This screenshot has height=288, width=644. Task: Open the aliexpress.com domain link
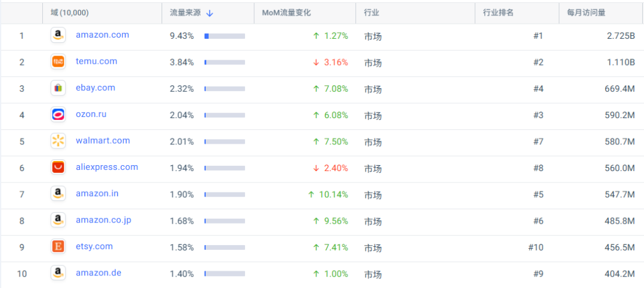[107, 167]
